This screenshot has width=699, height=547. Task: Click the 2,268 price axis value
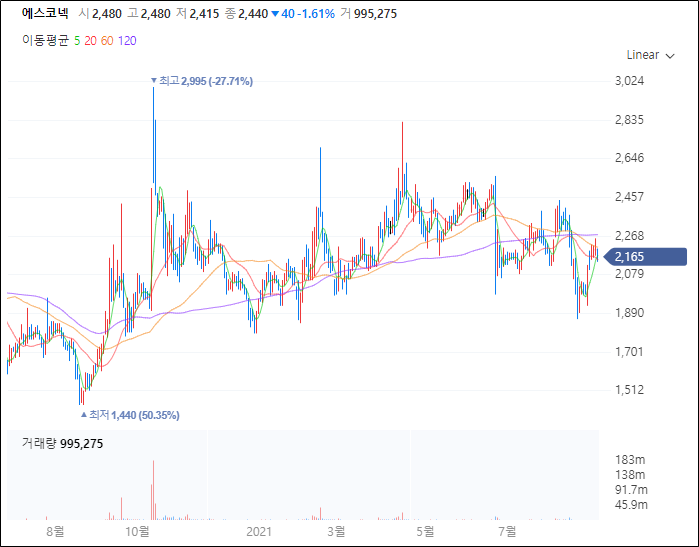pyautogui.click(x=629, y=235)
